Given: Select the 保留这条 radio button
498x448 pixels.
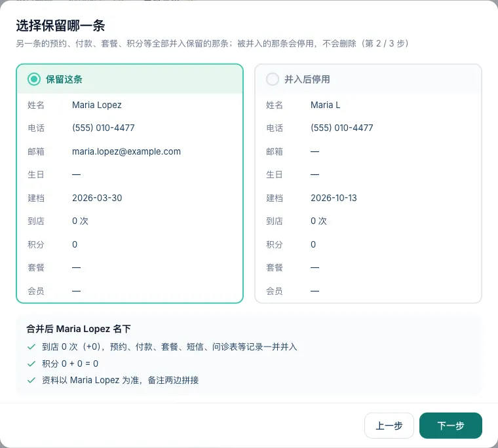Looking at the screenshot, I should pos(34,79).
